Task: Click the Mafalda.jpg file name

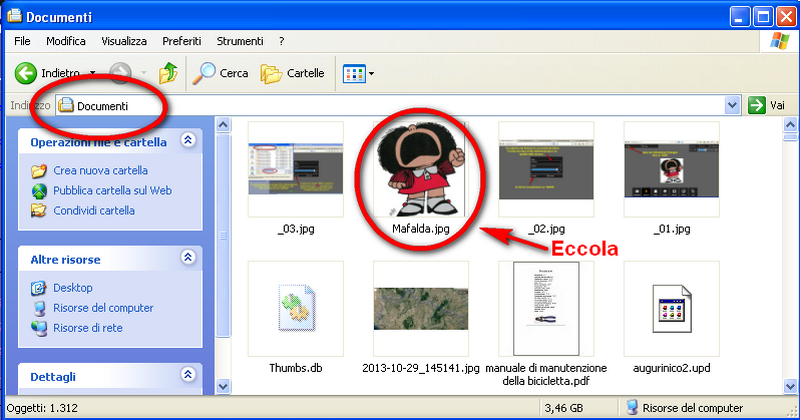Action: click(x=420, y=229)
